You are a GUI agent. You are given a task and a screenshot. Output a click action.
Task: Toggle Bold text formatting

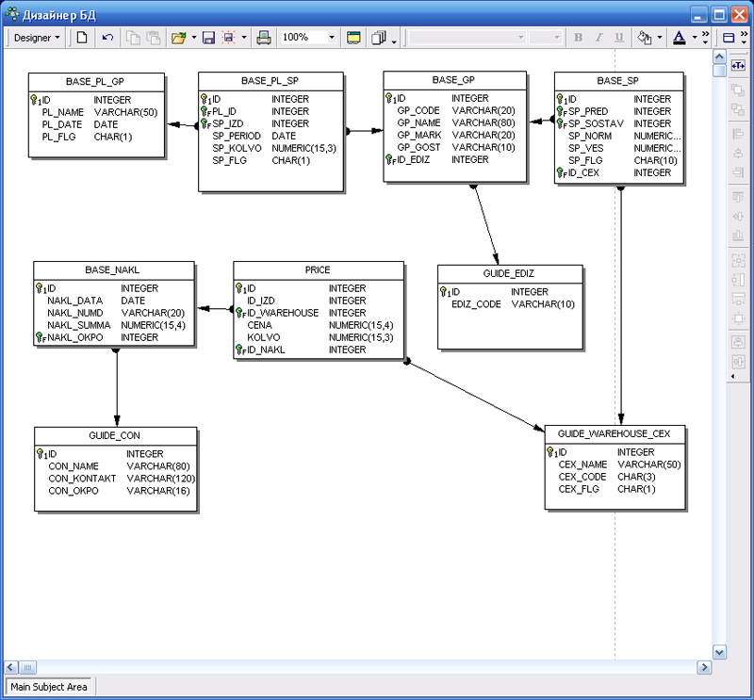pyautogui.click(x=578, y=38)
